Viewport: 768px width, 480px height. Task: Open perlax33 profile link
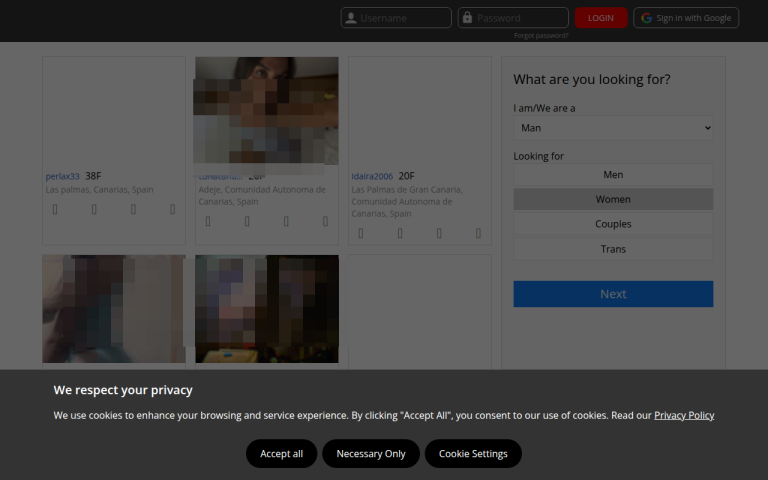click(x=62, y=176)
